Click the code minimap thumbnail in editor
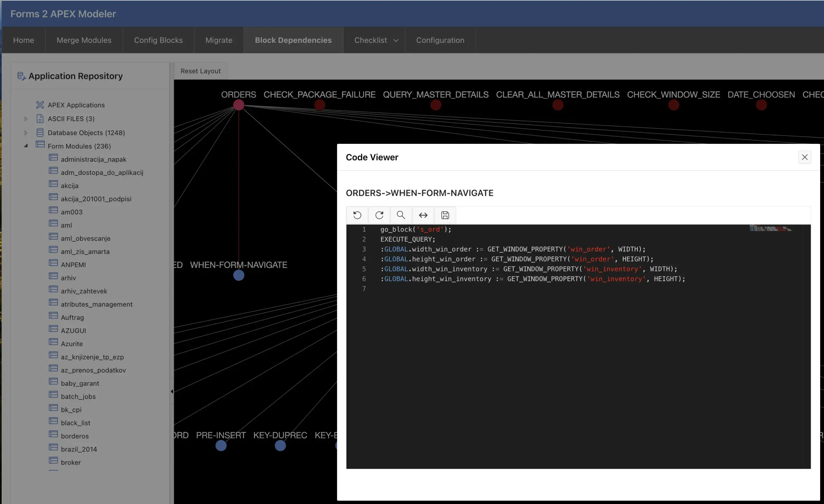 tap(771, 229)
